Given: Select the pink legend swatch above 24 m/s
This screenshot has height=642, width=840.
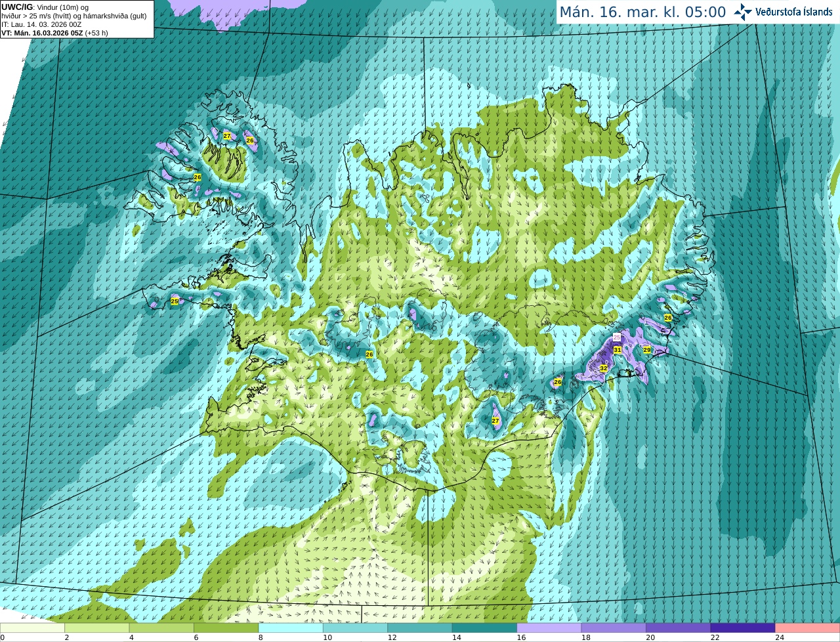Looking at the screenshot, I should point(808,628).
